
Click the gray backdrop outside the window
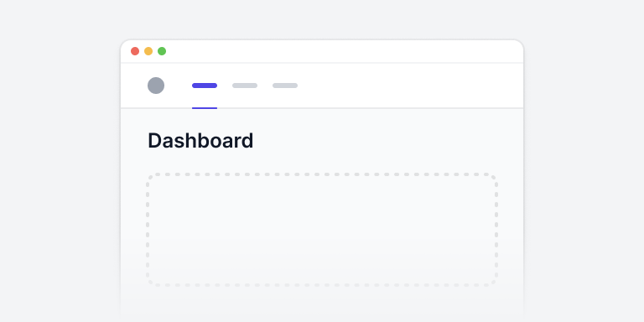(58, 164)
